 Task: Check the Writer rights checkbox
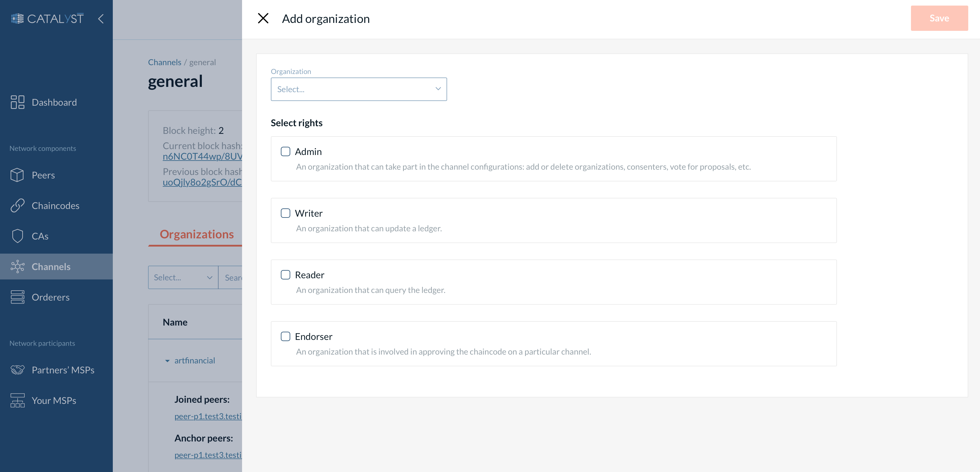click(285, 213)
